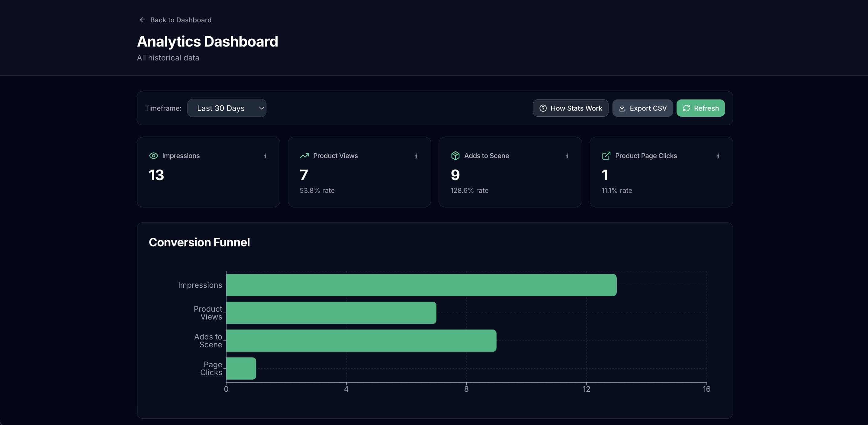Image resolution: width=868 pixels, height=425 pixels.
Task: Show info tooltip for Impressions metric
Action: pyautogui.click(x=265, y=156)
